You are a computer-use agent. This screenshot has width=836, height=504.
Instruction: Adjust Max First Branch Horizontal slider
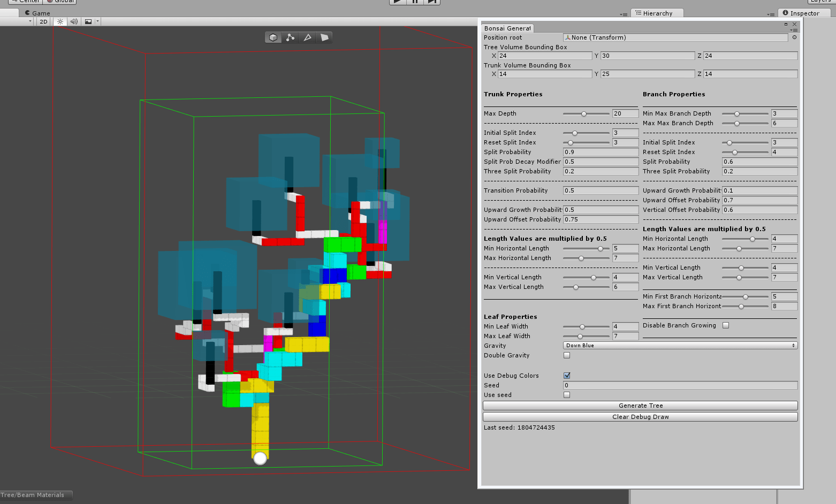pyautogui.click(x=745, y=306)
